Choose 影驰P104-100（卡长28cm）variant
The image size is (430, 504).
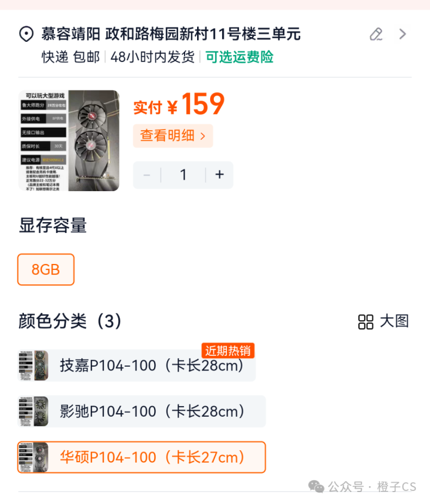click(142, 411)
